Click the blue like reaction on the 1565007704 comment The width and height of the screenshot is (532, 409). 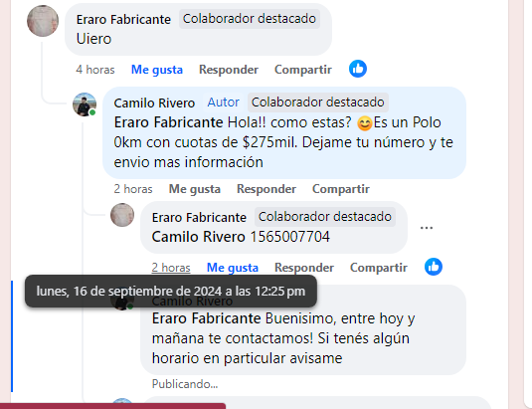(434, 267)
